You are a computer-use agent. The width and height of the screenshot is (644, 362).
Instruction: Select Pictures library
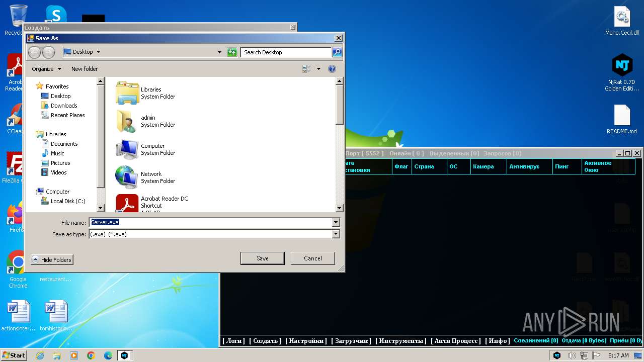60,163
